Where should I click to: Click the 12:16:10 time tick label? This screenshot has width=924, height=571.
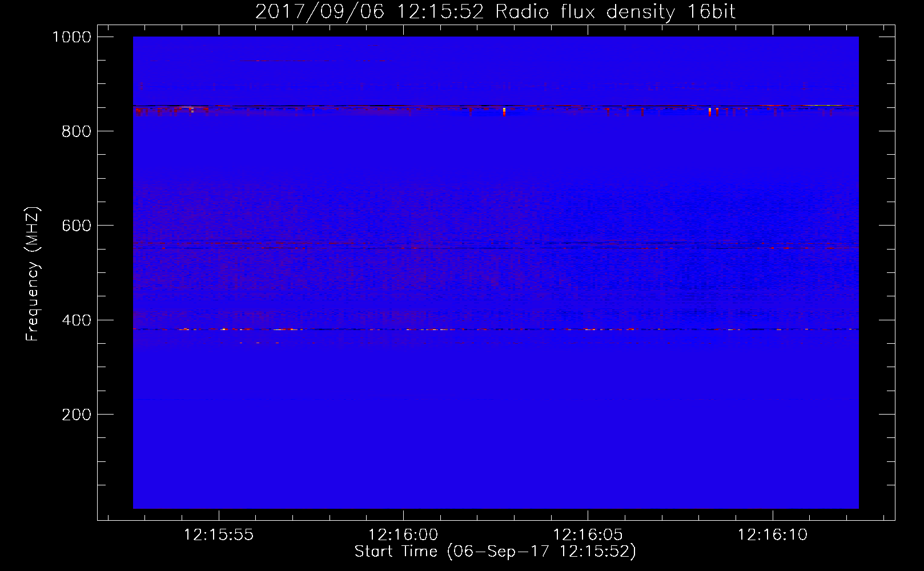click(773, 534)
